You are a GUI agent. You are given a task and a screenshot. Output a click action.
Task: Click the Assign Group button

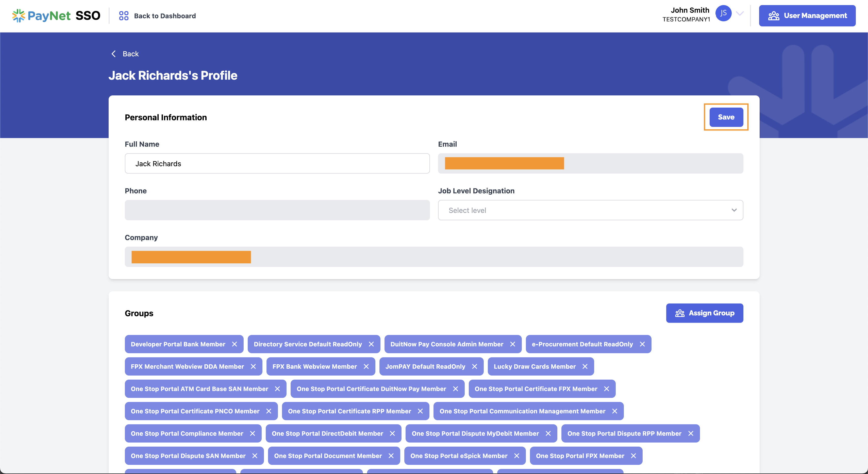[704, 313]
